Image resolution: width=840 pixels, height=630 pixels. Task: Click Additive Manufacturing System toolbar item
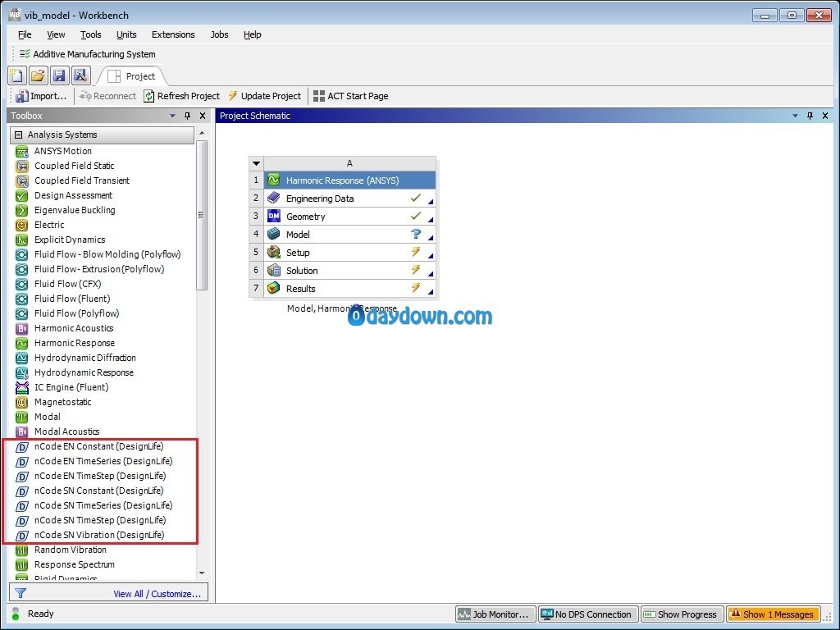coord(87,54)
